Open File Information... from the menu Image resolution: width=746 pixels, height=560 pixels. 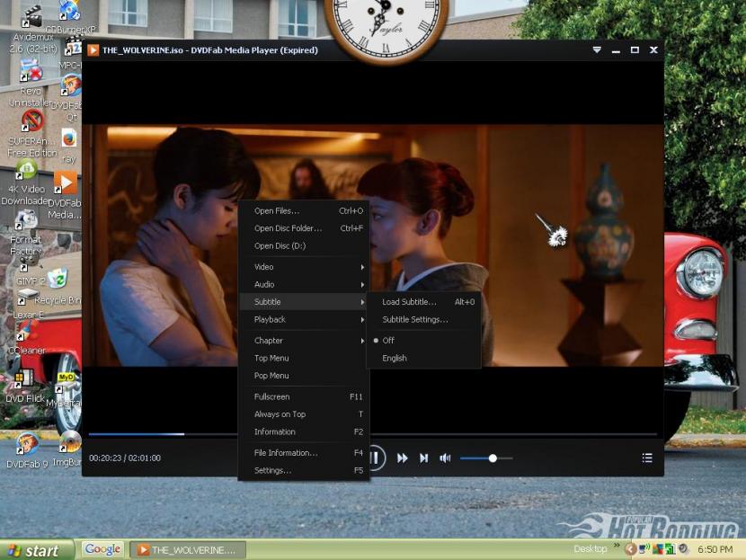[x=304, y=453]
